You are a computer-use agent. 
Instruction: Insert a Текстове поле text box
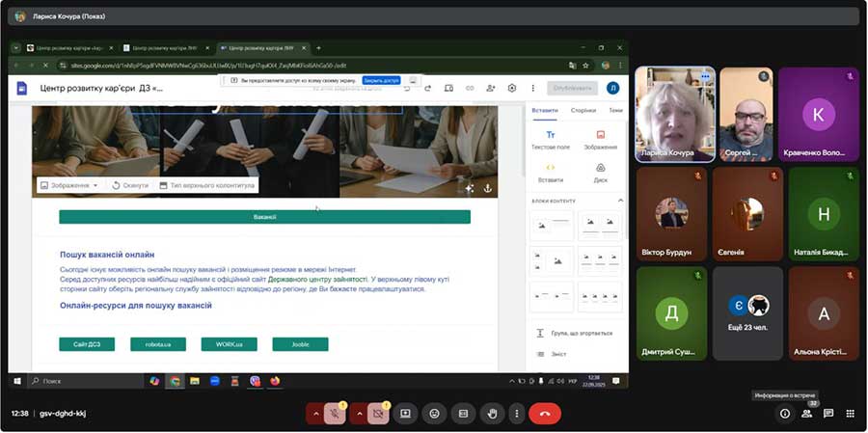click(x=551, y=141)
